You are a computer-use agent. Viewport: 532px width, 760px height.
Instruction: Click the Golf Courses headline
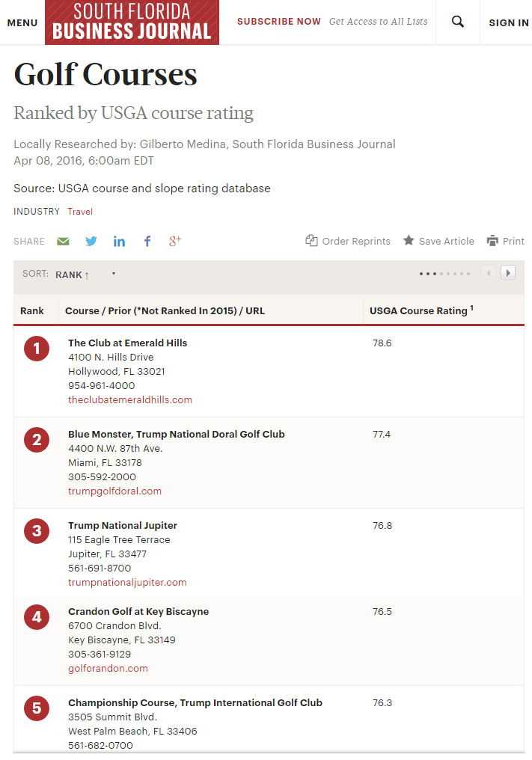point(106,74)
